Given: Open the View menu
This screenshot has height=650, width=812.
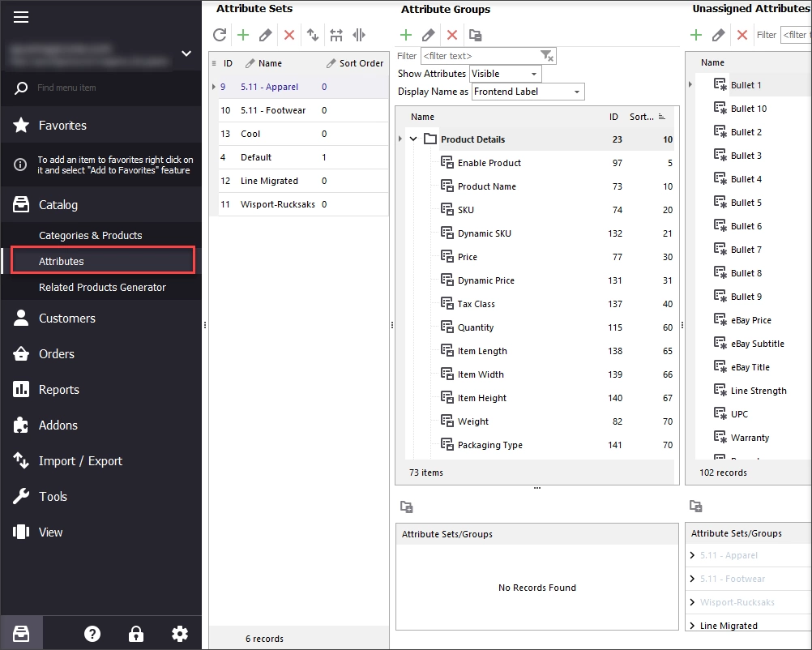Looking at the screenshot, I should [x=101, y=532].
